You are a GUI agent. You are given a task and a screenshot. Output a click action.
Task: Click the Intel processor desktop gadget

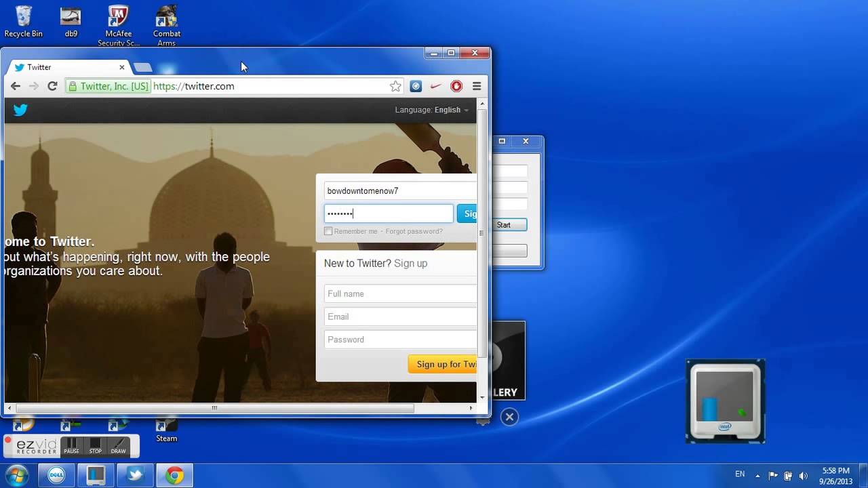pos(725,401)
